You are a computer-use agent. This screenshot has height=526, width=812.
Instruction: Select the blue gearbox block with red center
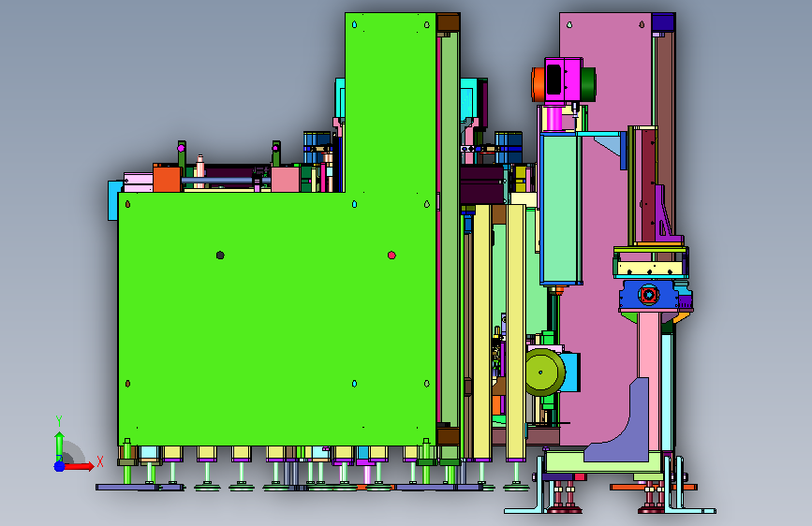[649, 295]
